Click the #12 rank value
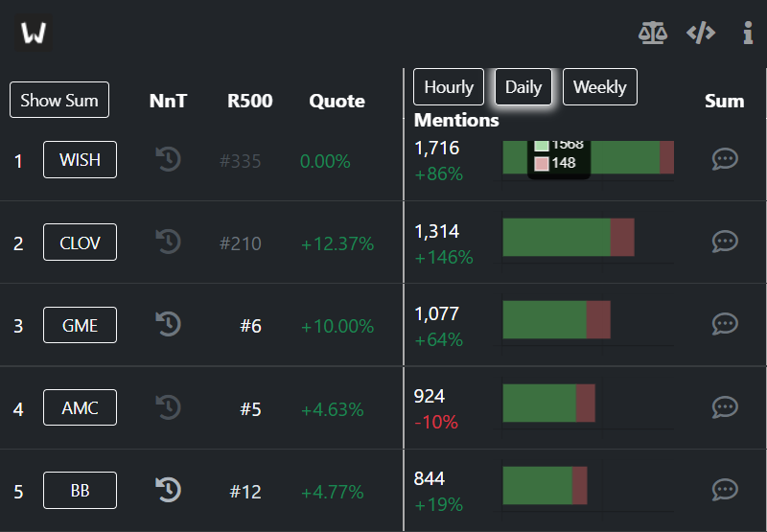 click(x=245, y=492)
